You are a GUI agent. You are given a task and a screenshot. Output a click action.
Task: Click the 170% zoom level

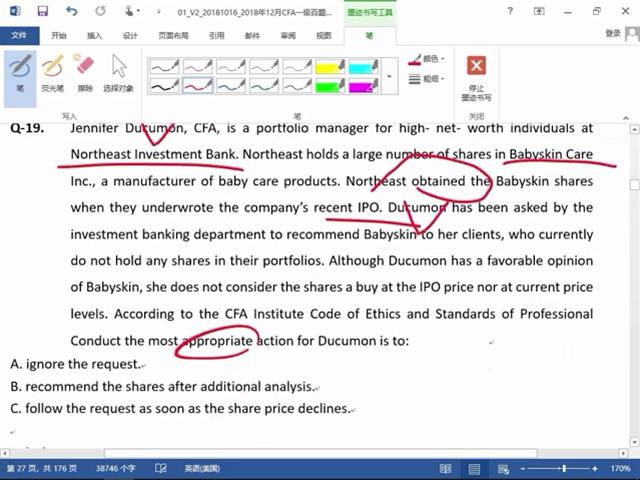tap(619, 468)
